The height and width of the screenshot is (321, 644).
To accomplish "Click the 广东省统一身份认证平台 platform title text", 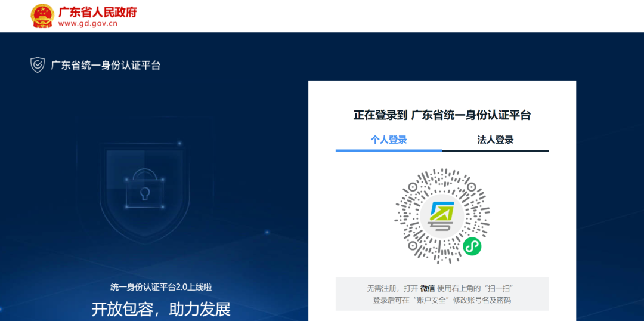I will point(106,66).
